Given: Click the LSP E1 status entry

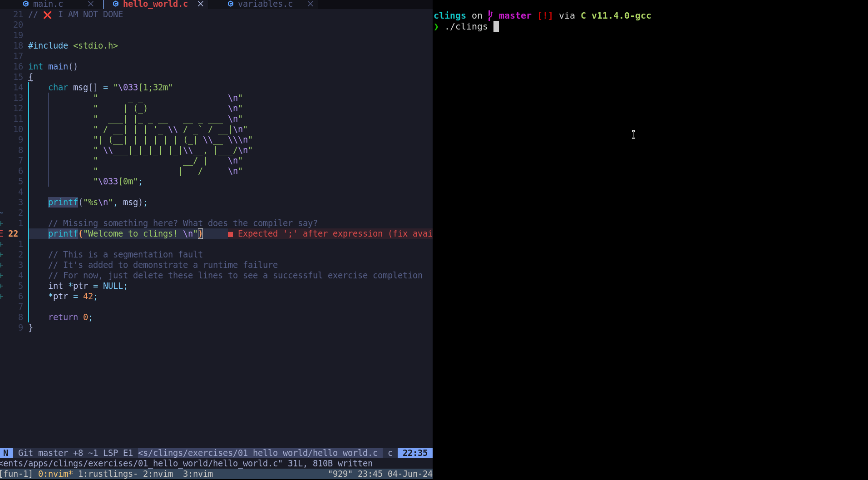Looking at the screenshot, I should (x=118, y=453).
